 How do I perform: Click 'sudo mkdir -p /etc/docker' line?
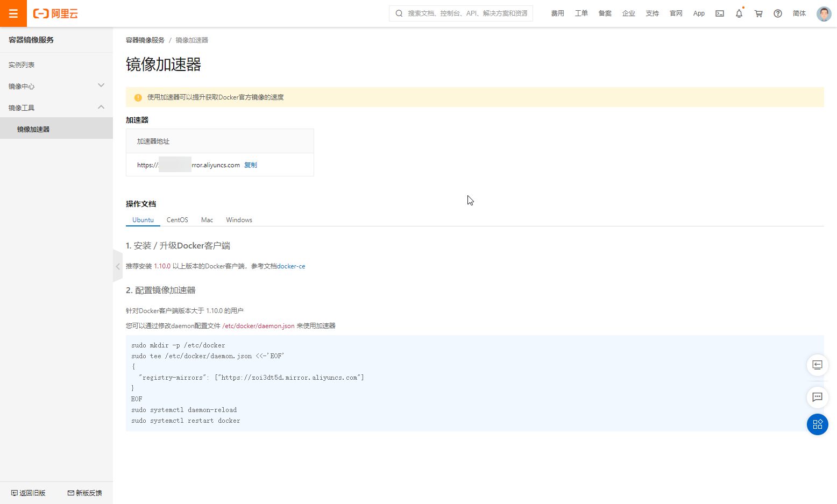pos(178,345)
